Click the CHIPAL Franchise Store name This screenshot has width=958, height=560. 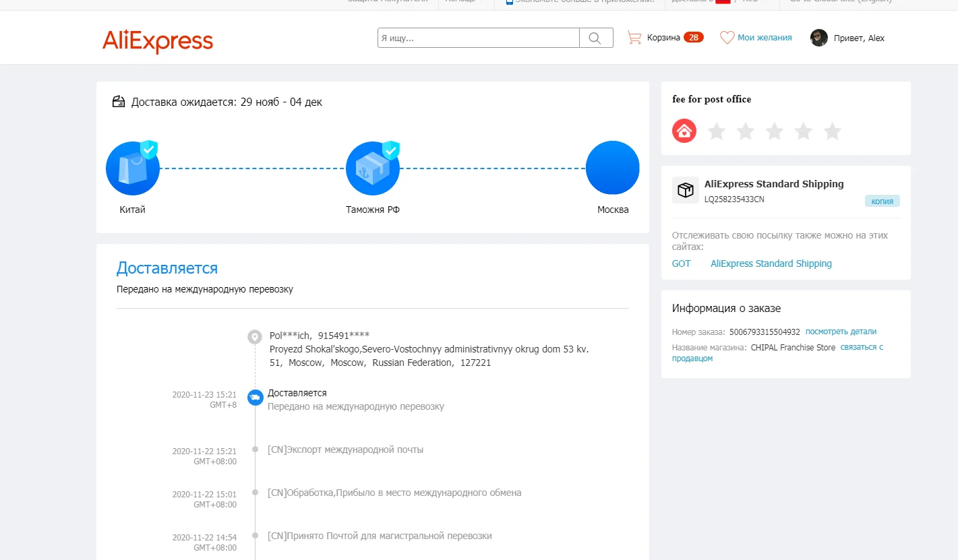tap(793, 348)
